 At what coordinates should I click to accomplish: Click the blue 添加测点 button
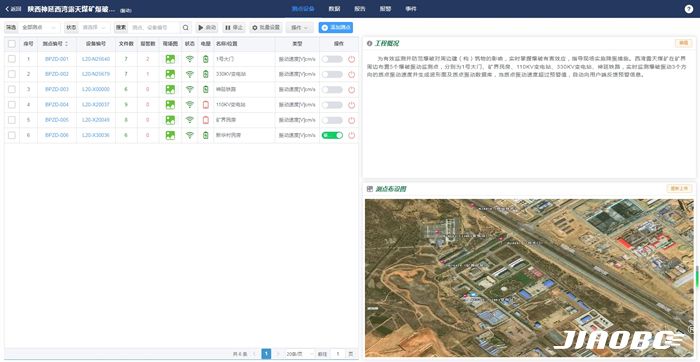click(x=336, y=28)
